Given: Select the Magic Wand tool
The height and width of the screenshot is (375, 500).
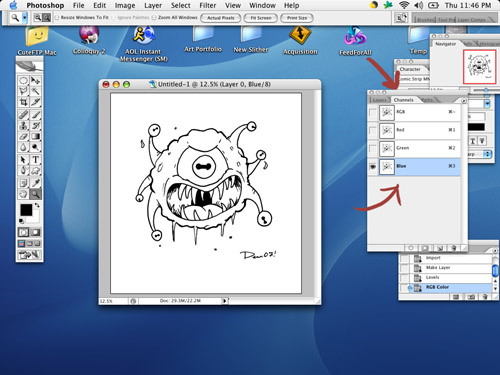Looking at the screenshot, I should (x=35, y=91).
